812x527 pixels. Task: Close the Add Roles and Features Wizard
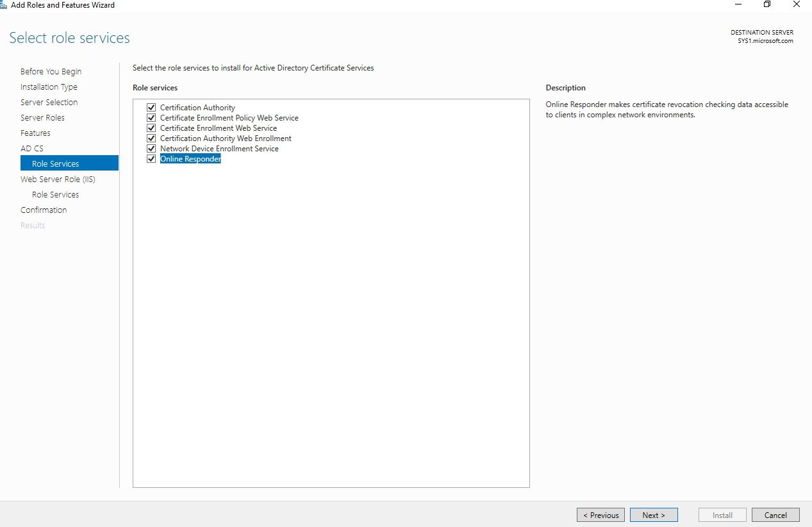(796, 4)
